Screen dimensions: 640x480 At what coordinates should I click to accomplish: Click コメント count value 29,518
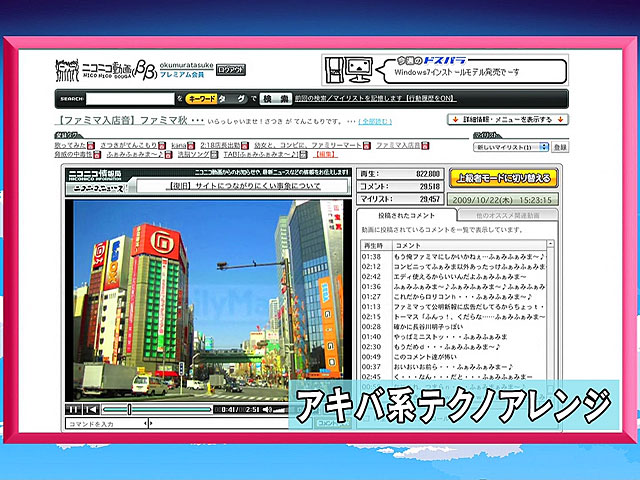430,187
